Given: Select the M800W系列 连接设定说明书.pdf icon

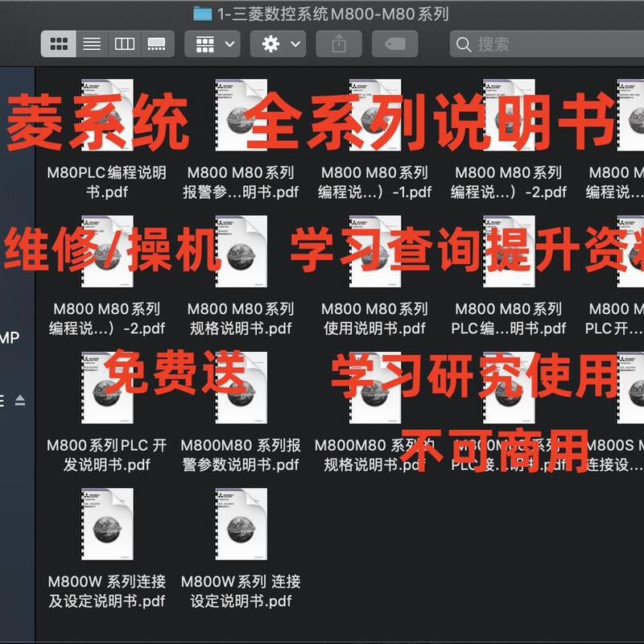Looking at the screenshot, I should point(241,524).
